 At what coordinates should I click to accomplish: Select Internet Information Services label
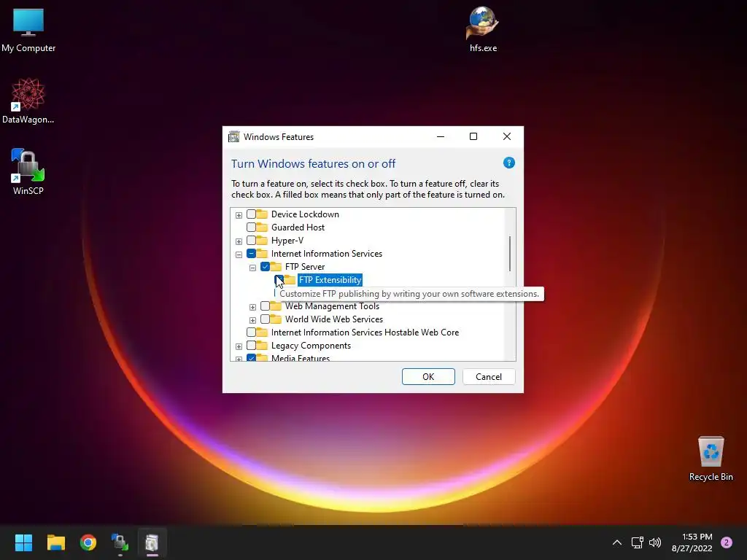pos(326,253)
